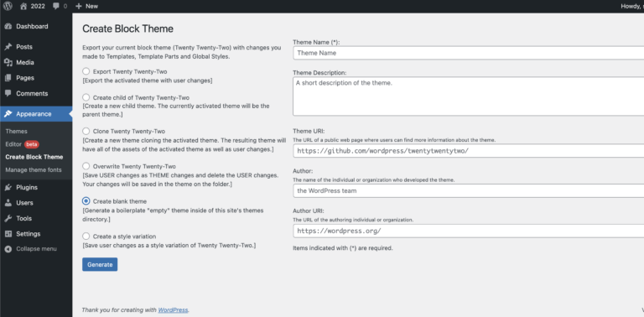The image size is (644, 317).
Task: Click the Tools wrench icon
Action: point(8,218)
